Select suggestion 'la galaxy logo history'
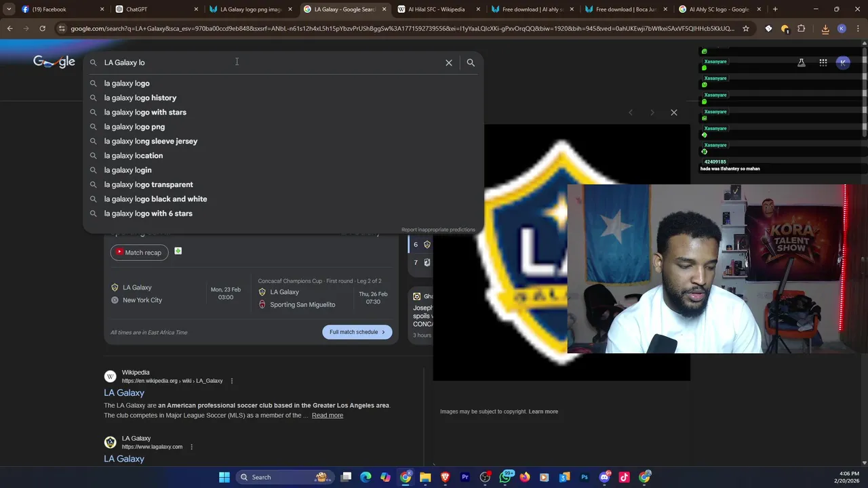Image resolution: width=868 pixels, height=488 pixels. [283, 98]
